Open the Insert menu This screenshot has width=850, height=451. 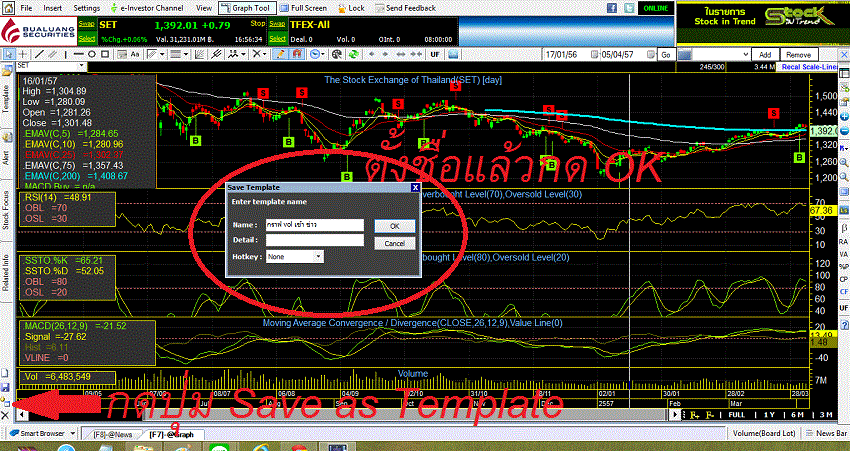click(53, 8)
